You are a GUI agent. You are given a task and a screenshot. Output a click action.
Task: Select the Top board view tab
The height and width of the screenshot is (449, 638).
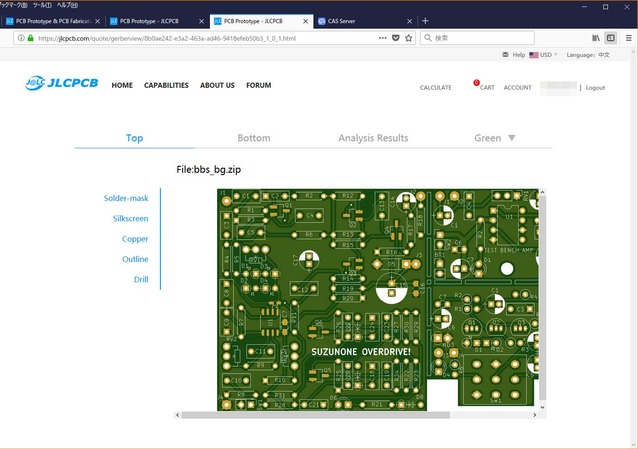coord(134,138)
